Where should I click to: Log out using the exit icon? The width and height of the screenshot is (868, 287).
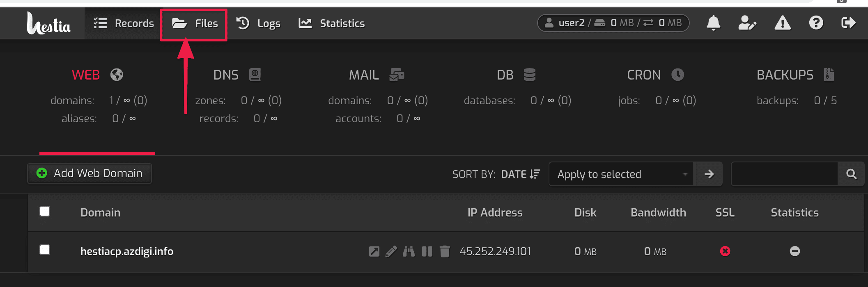(x=849, y=23)
